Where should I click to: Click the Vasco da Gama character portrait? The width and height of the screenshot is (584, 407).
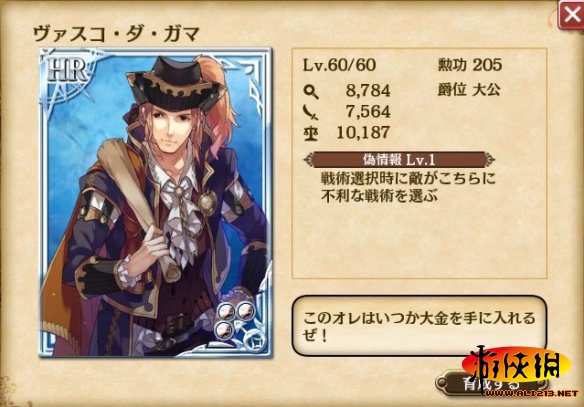click(156, 202)
